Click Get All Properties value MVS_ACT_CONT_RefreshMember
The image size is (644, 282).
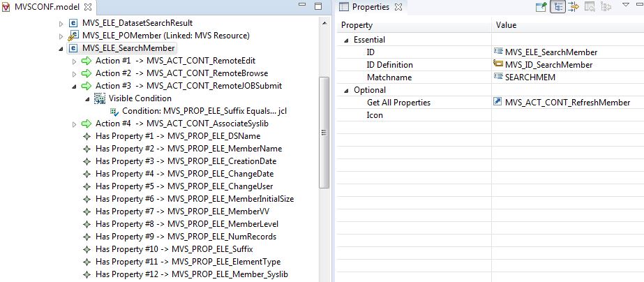pyautogui.click(x=568, y=103)
